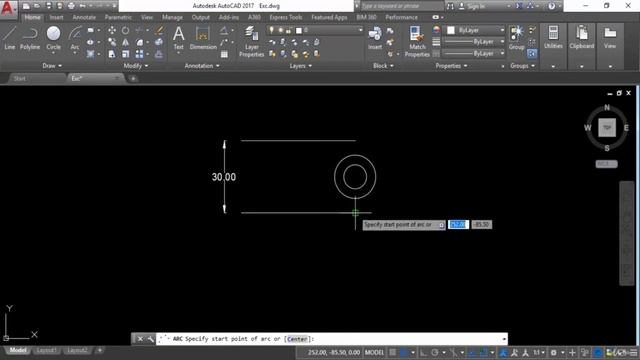640x360 pixels.
Task: Open object color ByLayer swatch dropdown
Action: pos(476,30)
